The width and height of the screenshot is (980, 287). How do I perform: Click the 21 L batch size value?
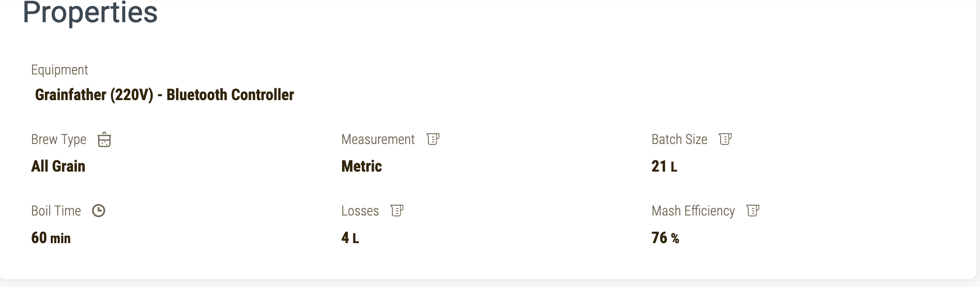pos(664,166)
